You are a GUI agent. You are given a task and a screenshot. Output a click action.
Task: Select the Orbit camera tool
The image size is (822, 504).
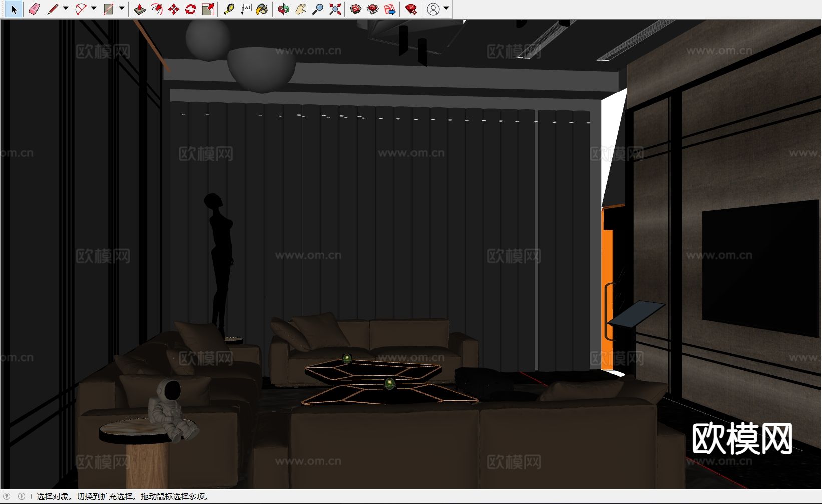284,9
